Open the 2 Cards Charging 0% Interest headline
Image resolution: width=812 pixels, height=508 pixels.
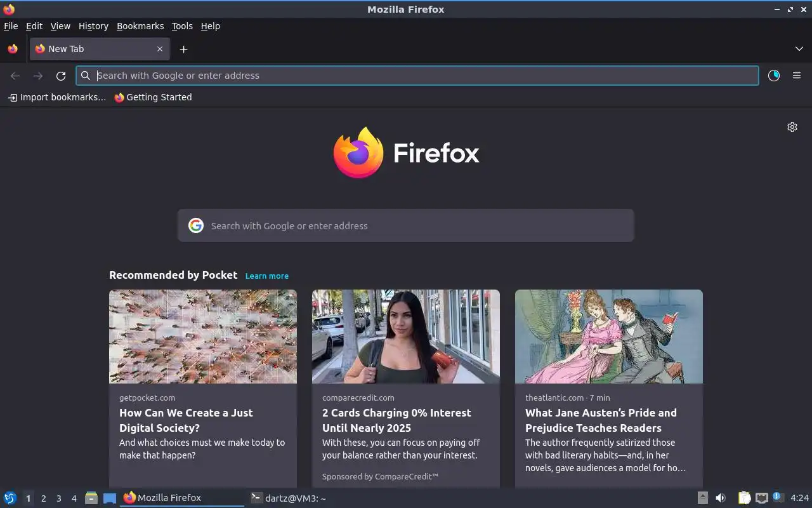[396, 420]
